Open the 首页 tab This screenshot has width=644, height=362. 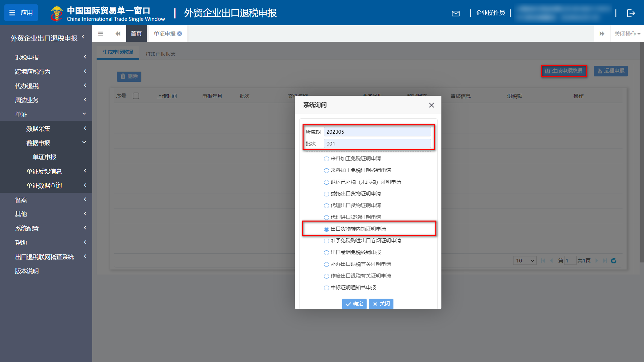point(136,34)
